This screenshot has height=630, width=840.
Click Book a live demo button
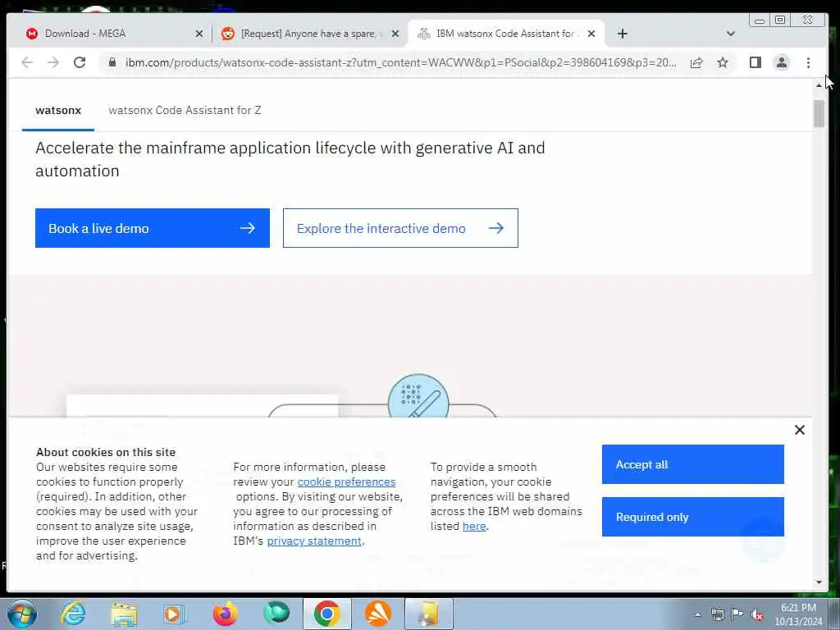coord(153,228)
